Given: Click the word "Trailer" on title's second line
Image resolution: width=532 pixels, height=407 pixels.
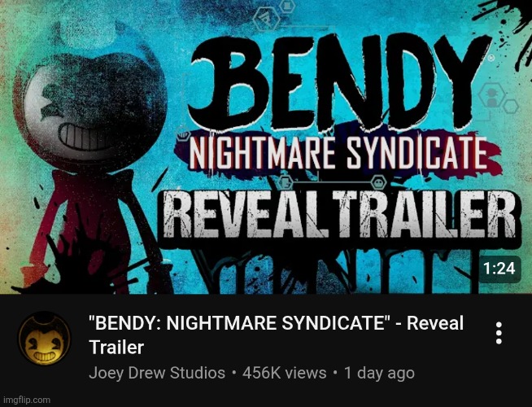Looking at the screenshot, I should [x=116, y=348].
